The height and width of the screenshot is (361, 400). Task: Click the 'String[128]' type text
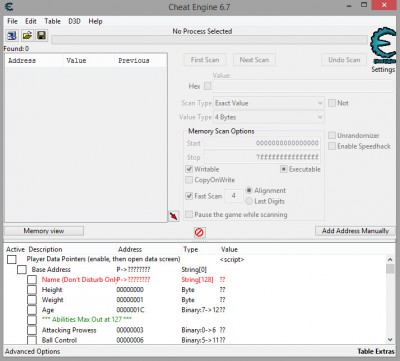coord(197,279)
